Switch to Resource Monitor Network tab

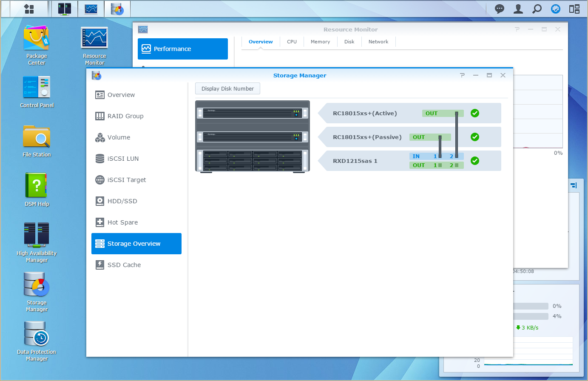pos(378,42)
